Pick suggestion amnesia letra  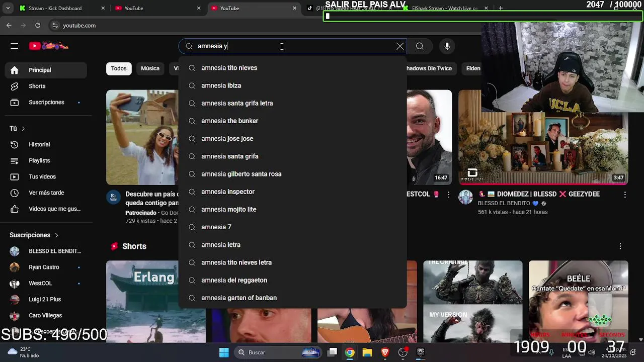tap(292, 245)
